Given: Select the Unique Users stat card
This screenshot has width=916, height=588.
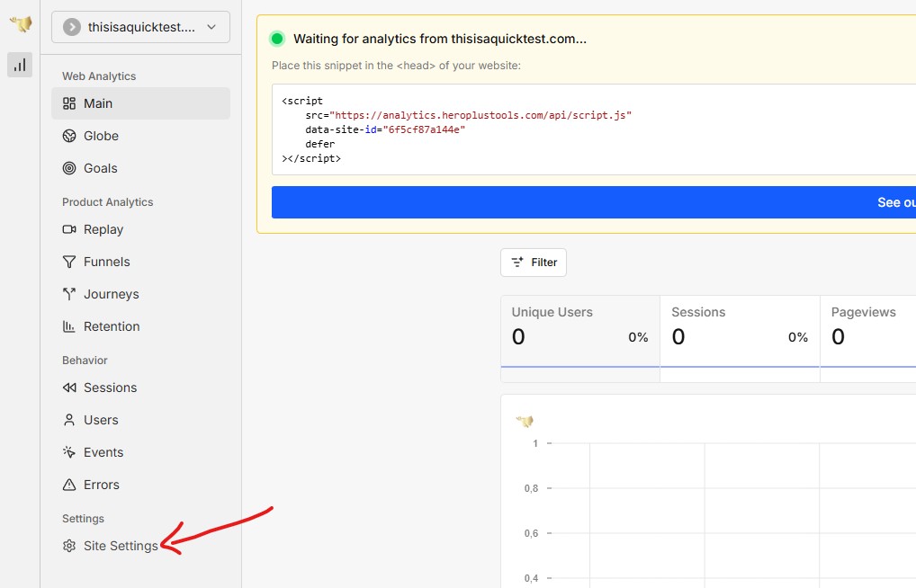Looking at the screenshot, I should point(579,330).
